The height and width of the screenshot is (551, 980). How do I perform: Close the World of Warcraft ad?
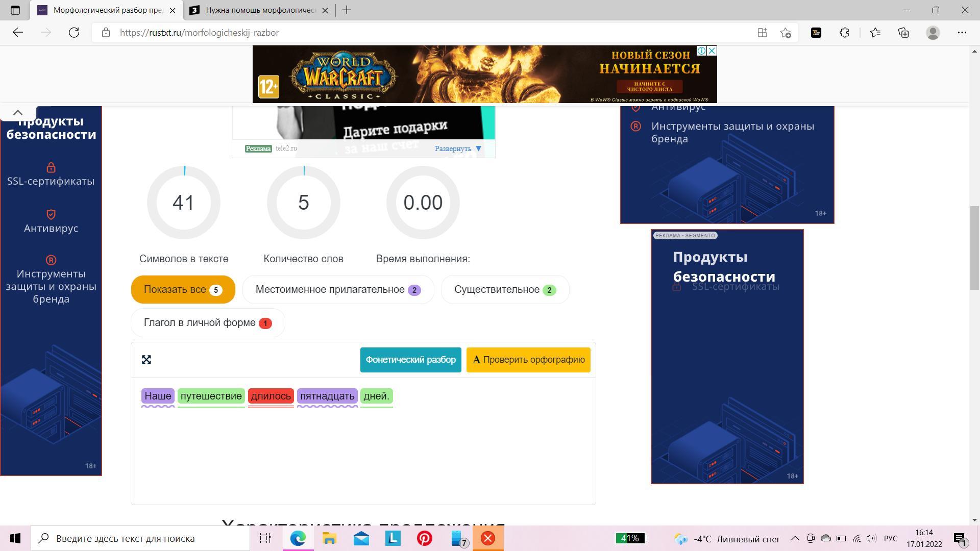[712, 51]
